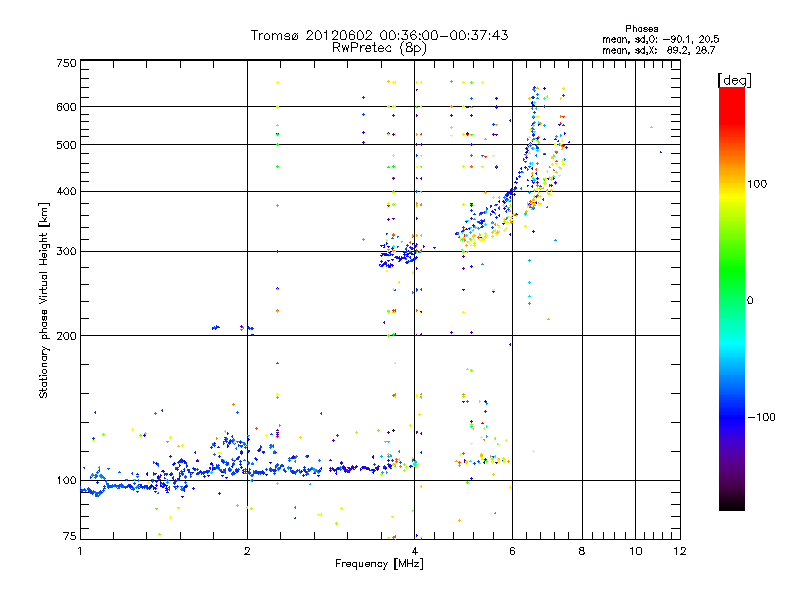This screenshot has width=800, height=600.
Task: Click the y-axis '200' tick label
Action: (66, 336)
